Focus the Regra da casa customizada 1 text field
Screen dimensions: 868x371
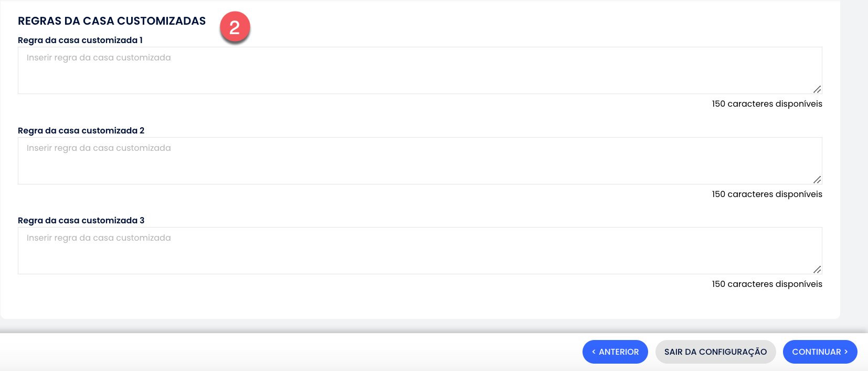pos(420,70)
